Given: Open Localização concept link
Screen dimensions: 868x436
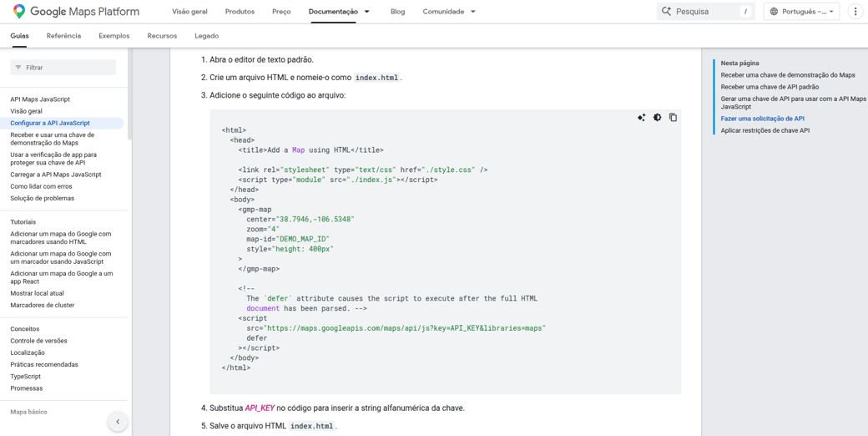Looking at the screenshot, I should pos(28,352).
